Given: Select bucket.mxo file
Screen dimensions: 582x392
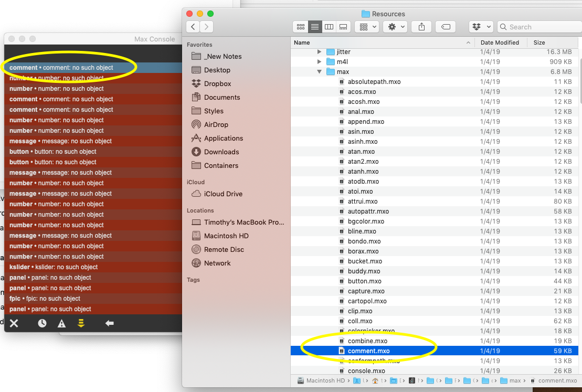Looking at the screenshot, I should click(435, 261).
